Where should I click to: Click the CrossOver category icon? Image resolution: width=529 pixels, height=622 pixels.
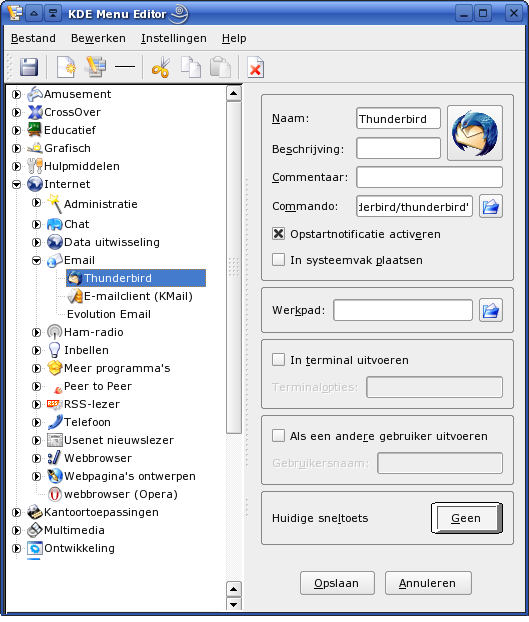(x=35, y=112)
